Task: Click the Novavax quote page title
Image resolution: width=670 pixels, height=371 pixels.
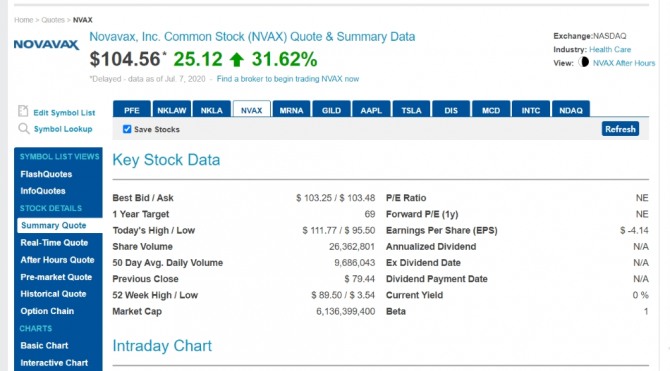Action: pos(252,37)
